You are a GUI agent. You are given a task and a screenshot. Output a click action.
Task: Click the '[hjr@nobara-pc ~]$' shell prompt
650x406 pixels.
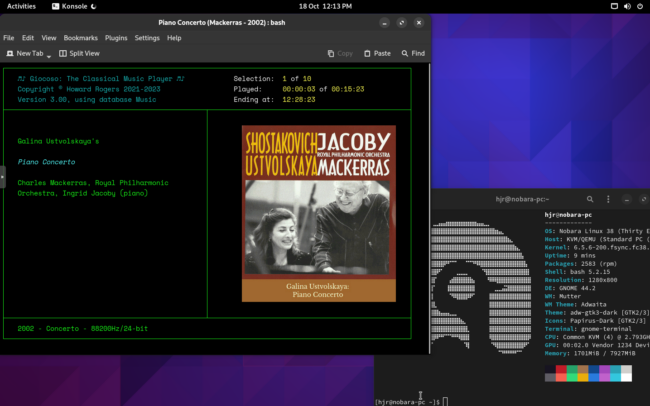[407, 402]
